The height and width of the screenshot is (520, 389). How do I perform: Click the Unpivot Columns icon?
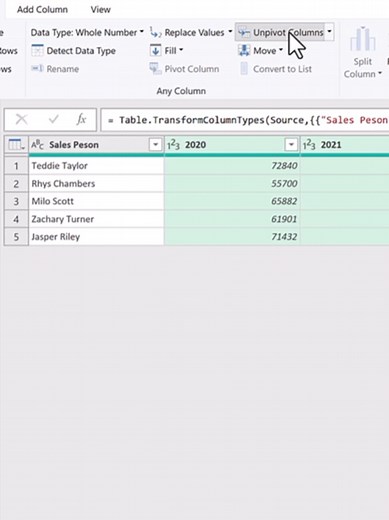click(x=244, y=32)
